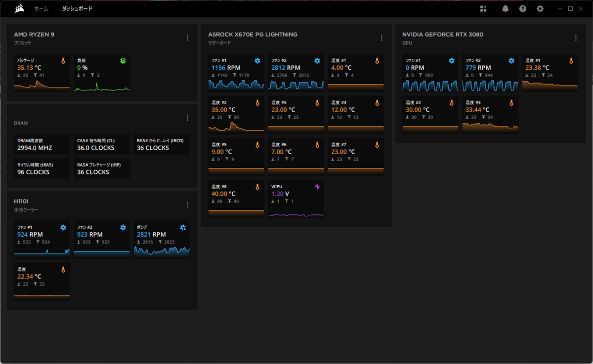Image resolution: width=593 pixels, height=364 pixels.
Task: Click ASRock 温度 #1 thermometer icon
Action: [377, 60]
